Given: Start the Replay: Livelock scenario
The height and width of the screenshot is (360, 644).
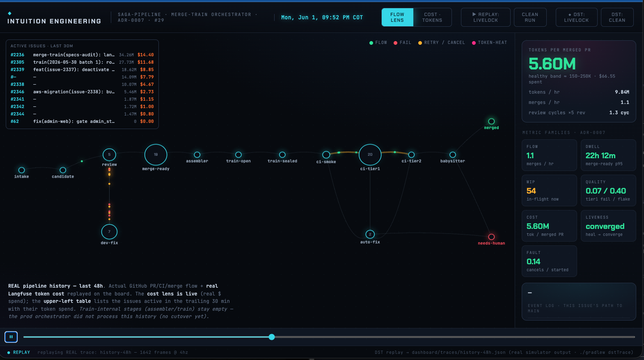Looking at the screenshot, I should [x=486, y=17].
